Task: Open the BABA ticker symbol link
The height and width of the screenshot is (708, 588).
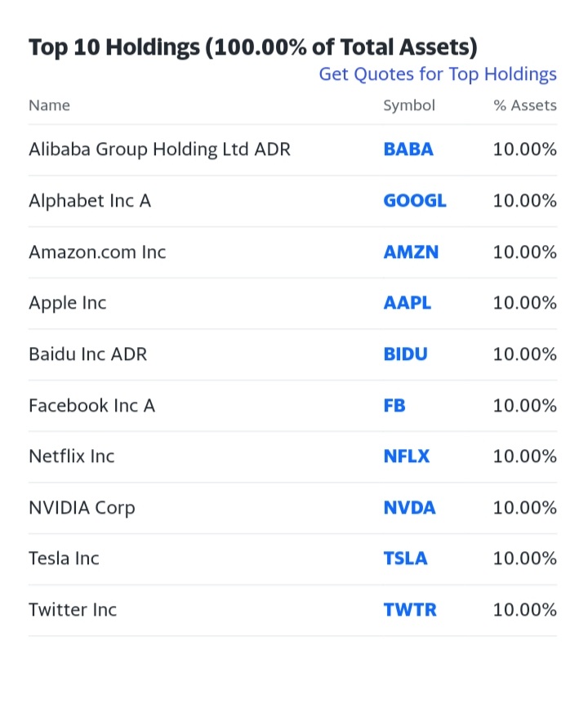Action: pos(408,149)
